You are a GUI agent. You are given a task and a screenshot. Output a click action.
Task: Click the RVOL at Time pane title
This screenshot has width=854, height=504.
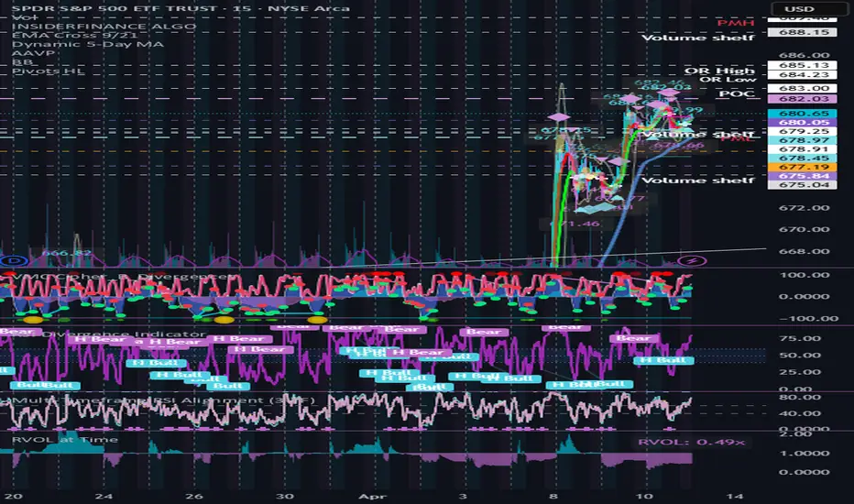pos(65,439)
